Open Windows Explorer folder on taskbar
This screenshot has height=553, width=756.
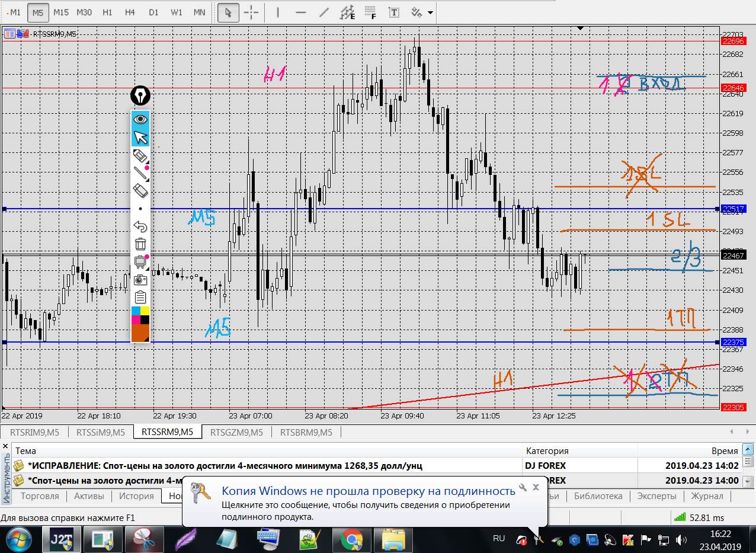click(393, 539)
